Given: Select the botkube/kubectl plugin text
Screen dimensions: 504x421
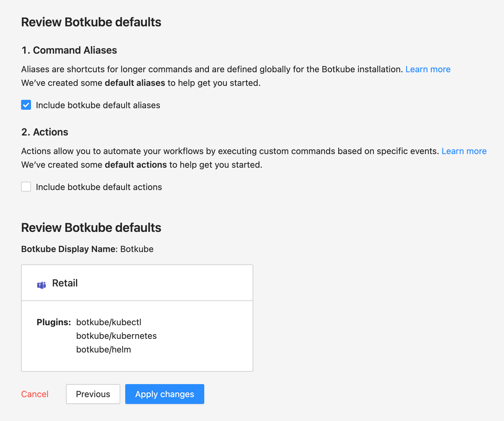Looking at the screenshot, I should (109, 322).
